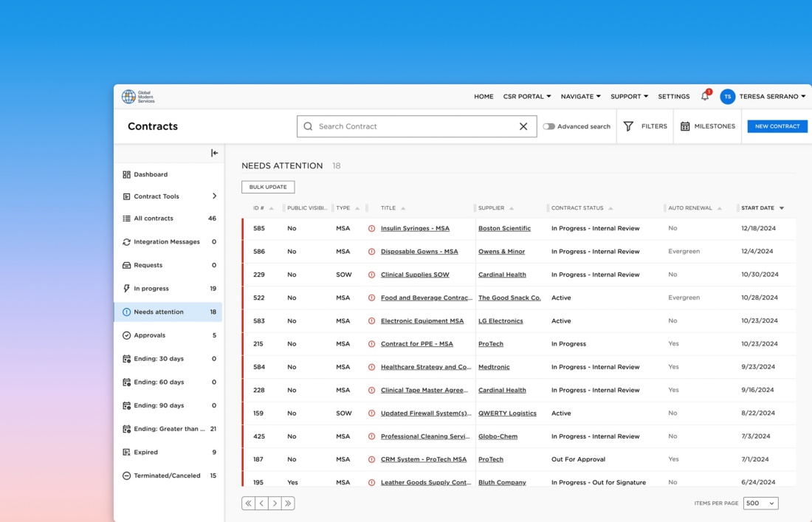This screenshot has height=522, width=812.
Task: Go to the first page of results
Action: (x=248, y=504)
